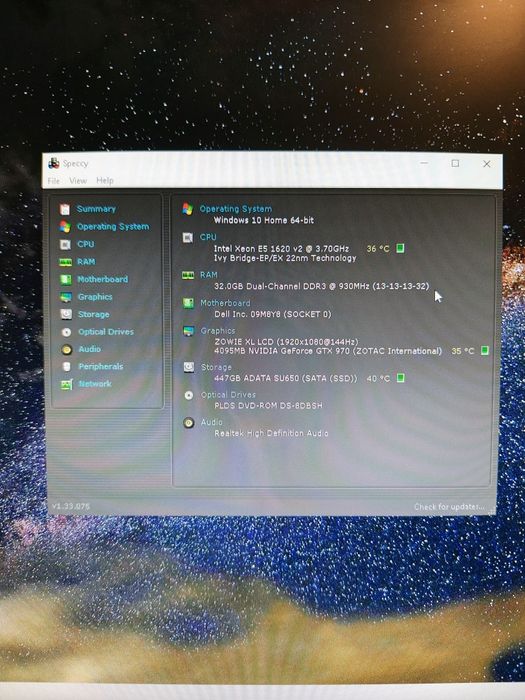
Task: Click Realtek High Definition Audio text
Action: point(271,433)
